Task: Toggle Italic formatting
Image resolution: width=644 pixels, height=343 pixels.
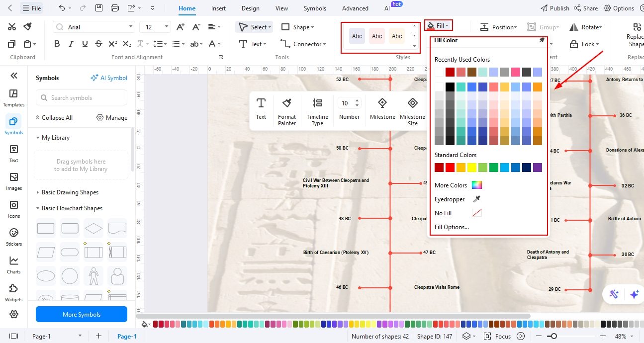Action: [x=71, y=44]
